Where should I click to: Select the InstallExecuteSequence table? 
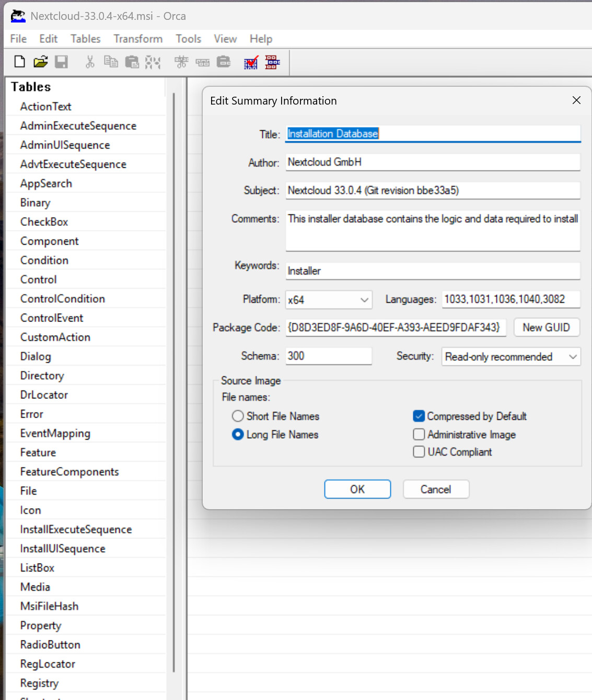click(x=76, y=530)
